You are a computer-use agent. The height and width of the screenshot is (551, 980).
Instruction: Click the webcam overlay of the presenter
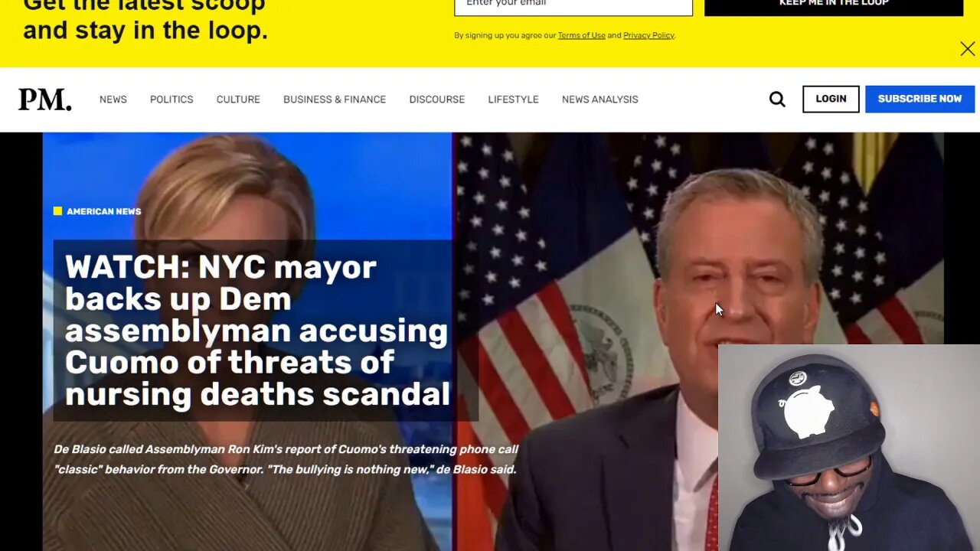pyautogui.click(x=849, y=448)
